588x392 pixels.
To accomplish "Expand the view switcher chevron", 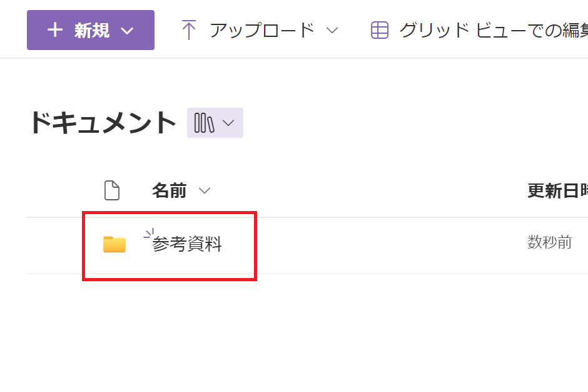I will 228,123.
